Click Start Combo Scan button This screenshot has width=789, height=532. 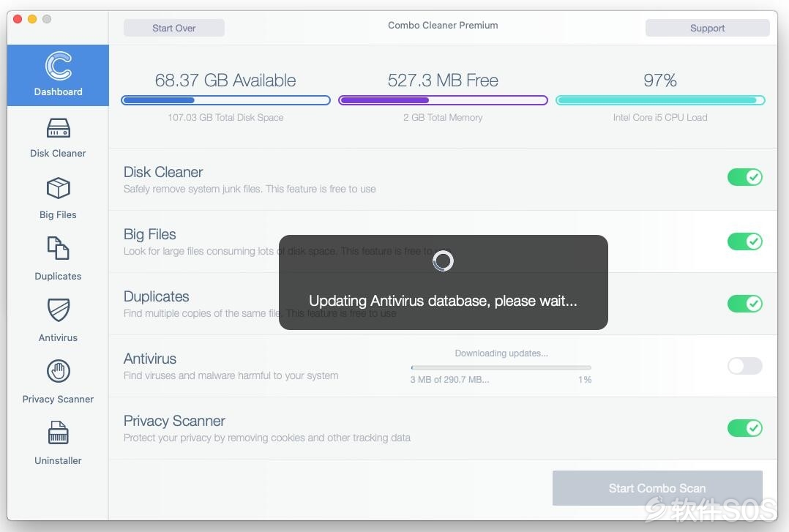tap(657, 488)
